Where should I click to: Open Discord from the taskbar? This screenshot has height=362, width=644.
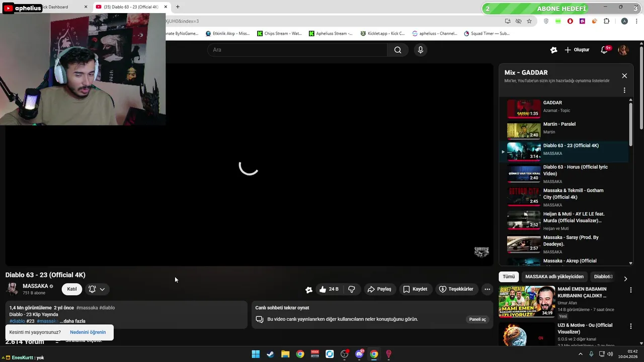359,354
